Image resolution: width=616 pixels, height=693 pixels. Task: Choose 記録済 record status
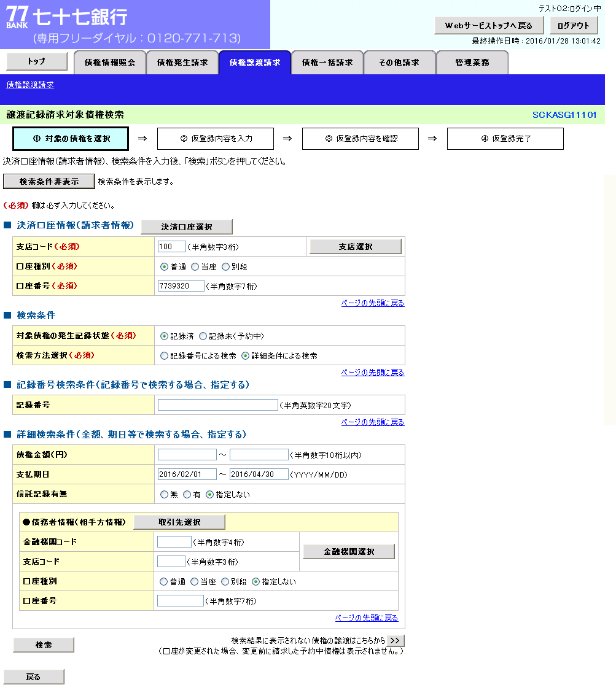click(x=164, y=336)
